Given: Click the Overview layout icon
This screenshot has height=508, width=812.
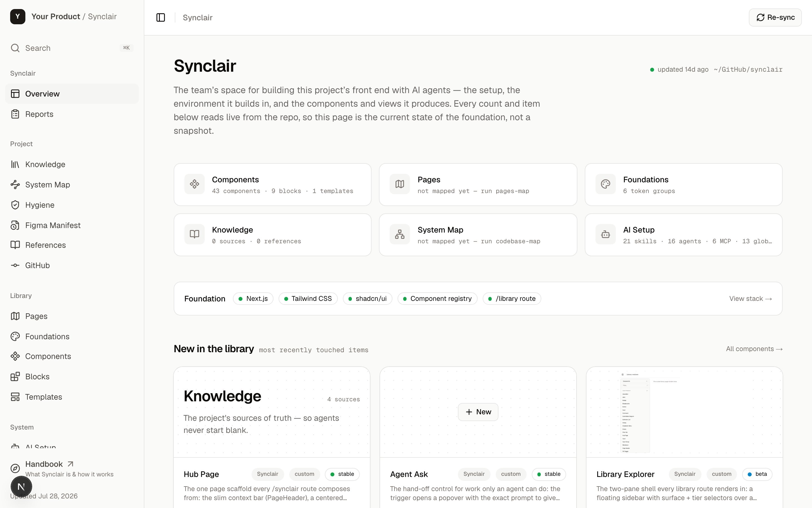Looking at the screenshot, I should [15, 94].
